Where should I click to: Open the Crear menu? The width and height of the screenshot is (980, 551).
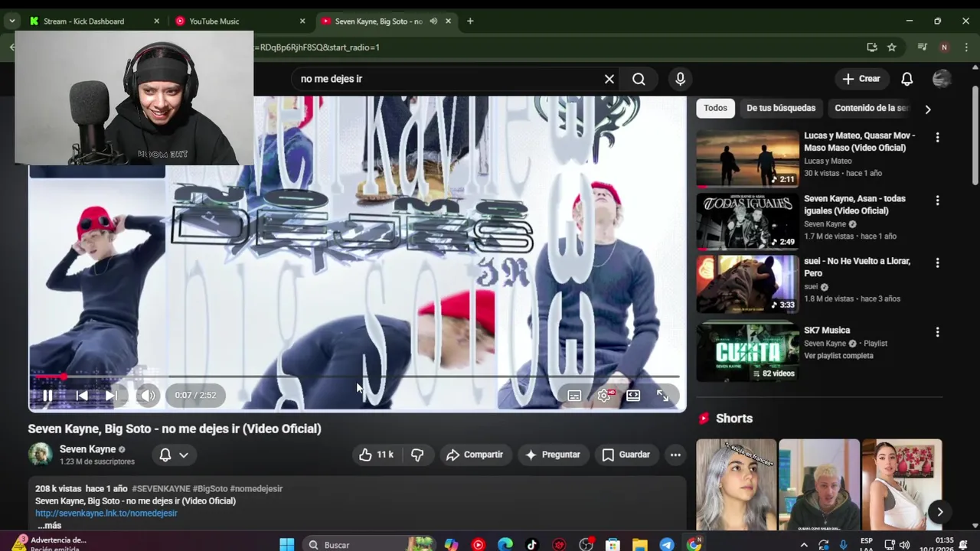861,79
